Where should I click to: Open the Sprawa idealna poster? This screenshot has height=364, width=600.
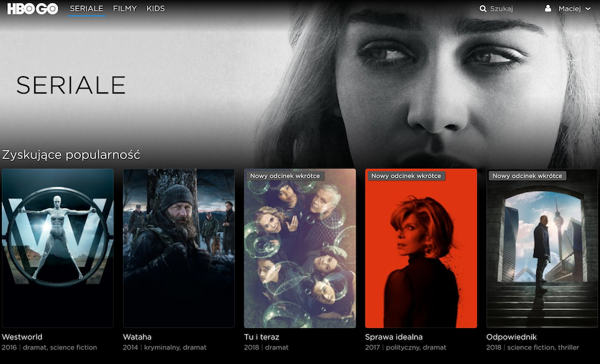coord(421,248)
